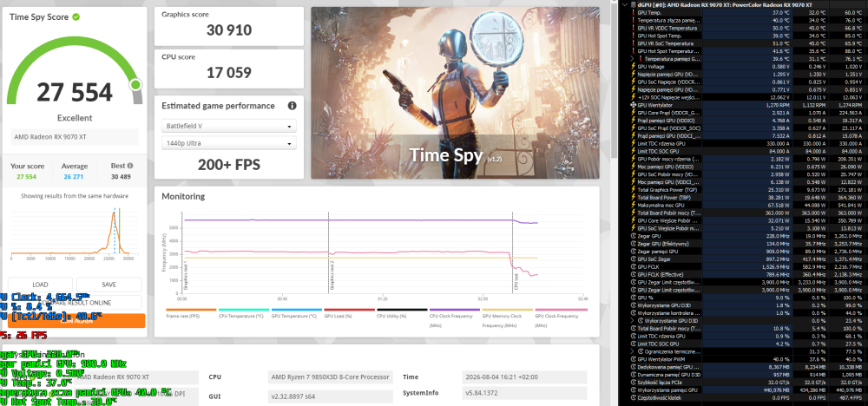The height and width of the screenshot is (406, 868).
Task: Click bolt icon beside +12V SOC Napięcie row
Action: [635, 97]
